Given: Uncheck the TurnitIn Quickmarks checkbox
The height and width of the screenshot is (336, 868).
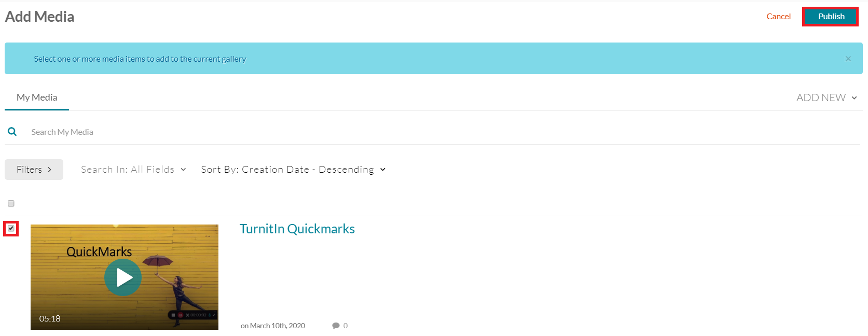Looking at the screenshot, I should coord(11,229).
